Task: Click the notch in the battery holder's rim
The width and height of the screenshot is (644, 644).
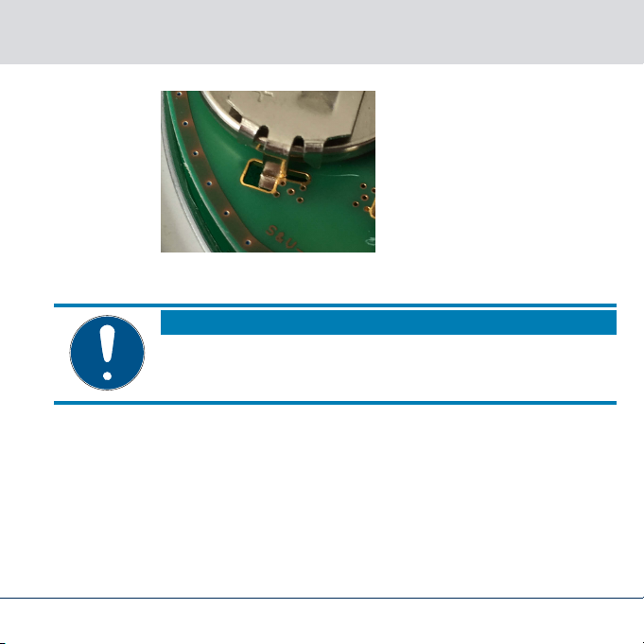Action: tap(297, 144)
